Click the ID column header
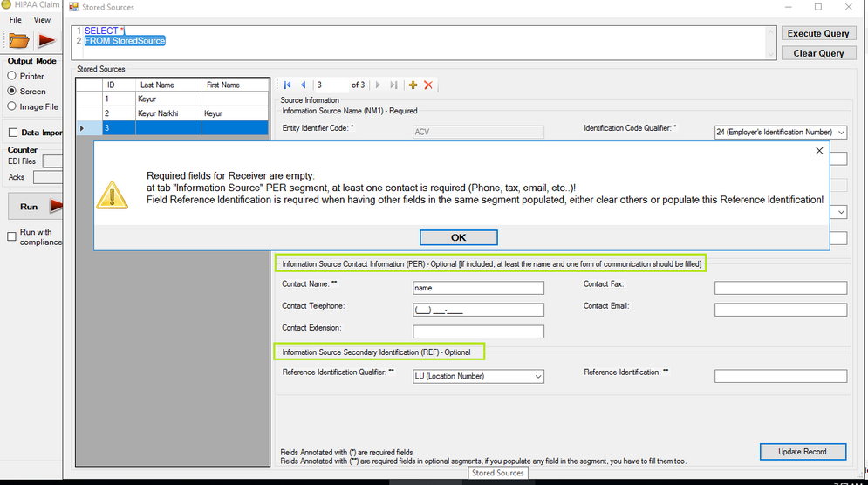 119,85
